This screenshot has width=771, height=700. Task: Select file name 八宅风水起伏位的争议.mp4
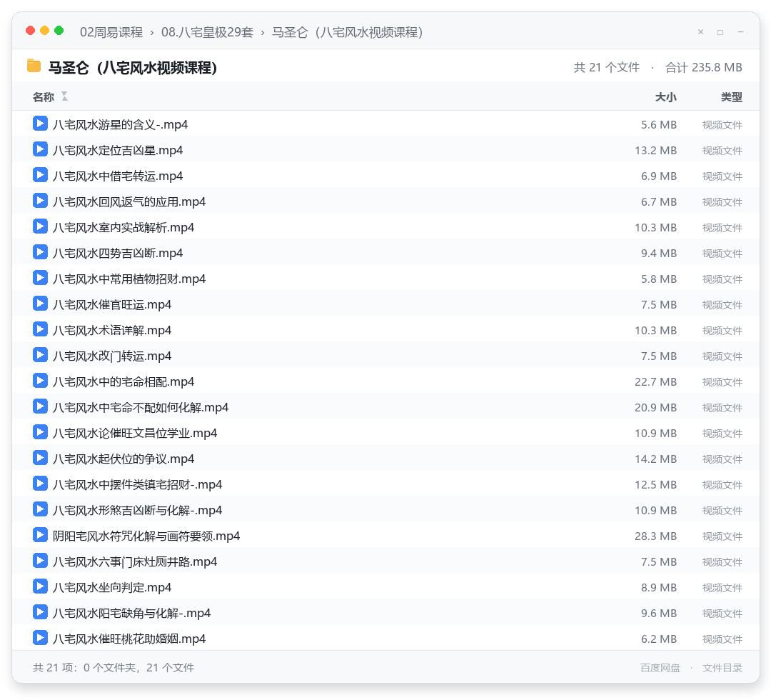pos(124,459)
